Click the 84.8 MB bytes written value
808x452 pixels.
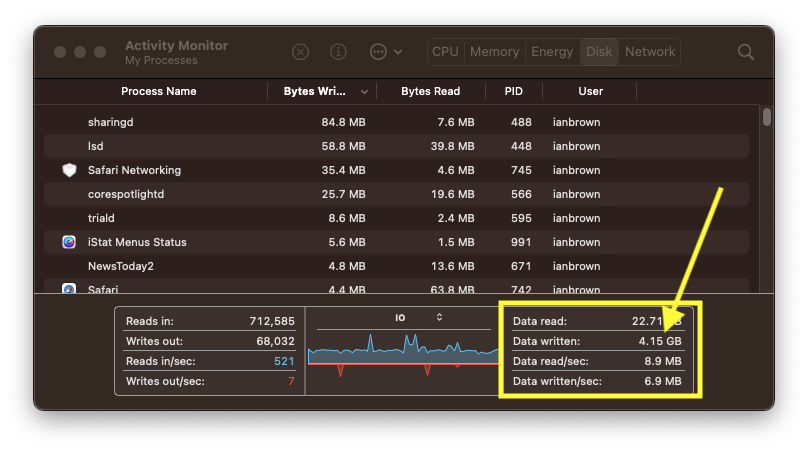pyautogui.click(x=343, y=122)
